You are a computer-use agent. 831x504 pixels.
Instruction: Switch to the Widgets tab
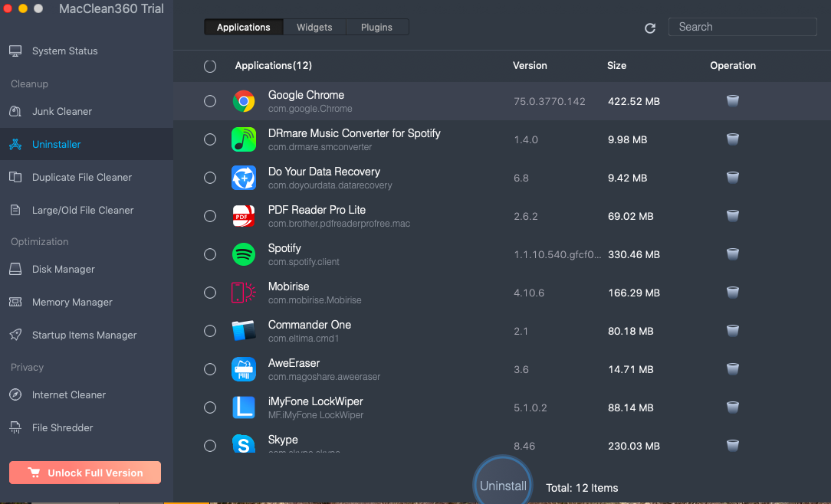click(x=314, y=28)
